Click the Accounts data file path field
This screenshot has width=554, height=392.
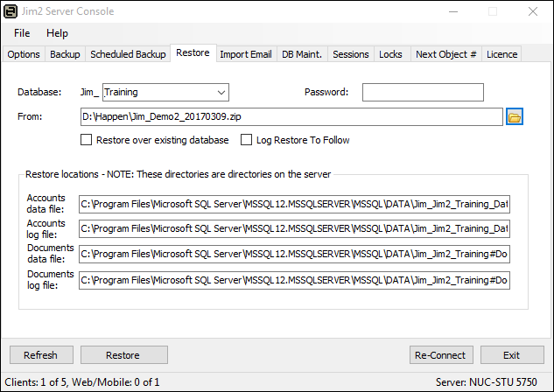294,205
